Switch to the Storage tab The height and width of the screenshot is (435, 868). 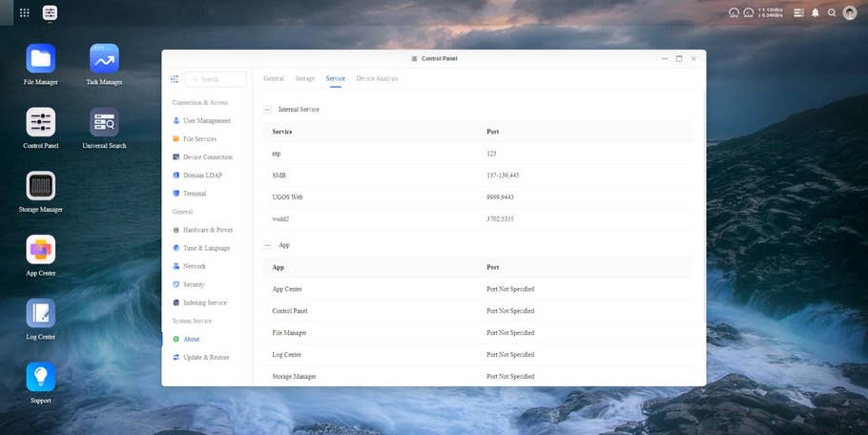pyautogui.click(x=304, y=78)
